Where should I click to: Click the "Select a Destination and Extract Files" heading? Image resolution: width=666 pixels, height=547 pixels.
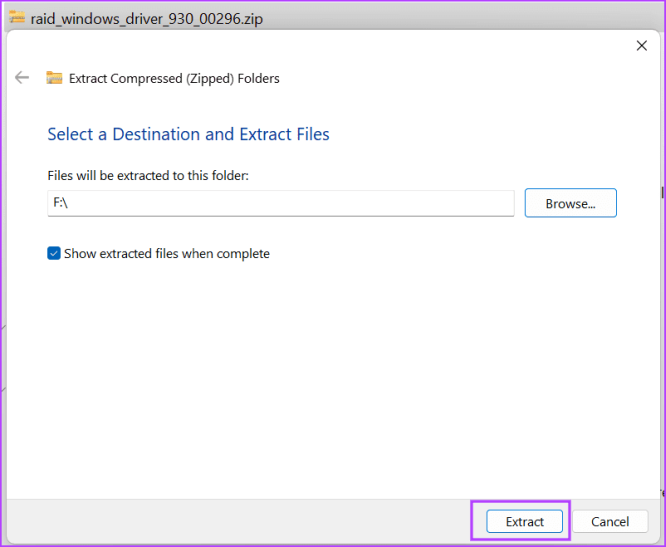[188, 134]
